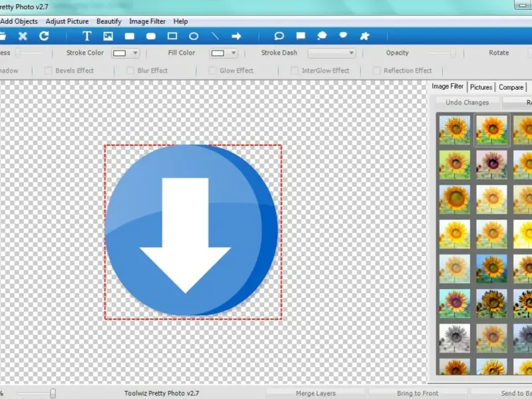Screen dimensions: 532x399
Task: Apply the green-tinted sunflower filter in second row
Action: [455, 165]
